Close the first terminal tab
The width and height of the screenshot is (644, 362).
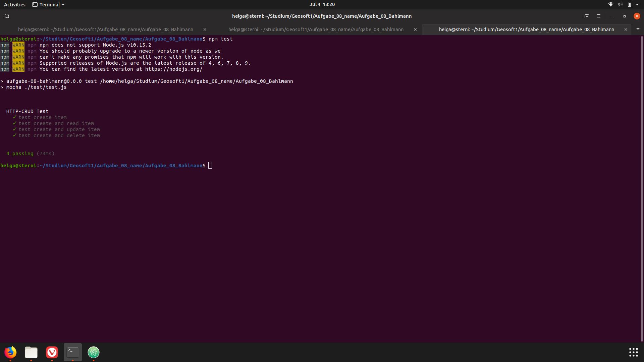pyautogui.click(x=205, y=29)
